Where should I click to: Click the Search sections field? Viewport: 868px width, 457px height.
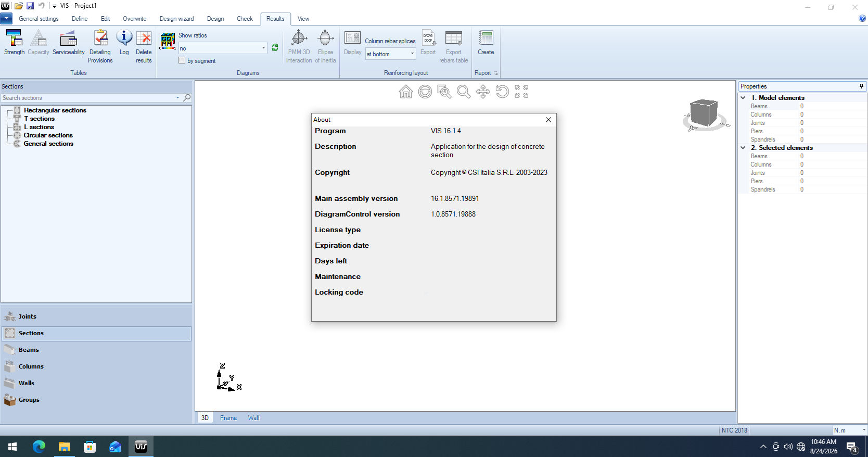[87, 98]
